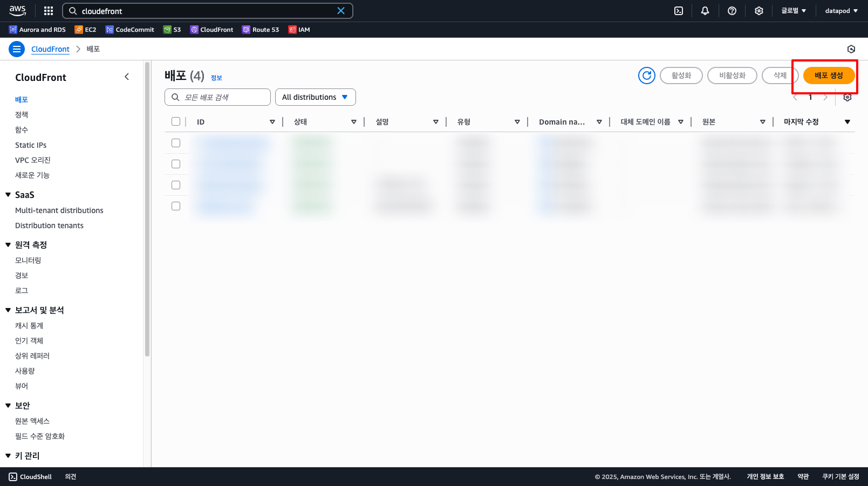Check the third distribution row checkbox
868x486 pixels.
tap(176, 185)
